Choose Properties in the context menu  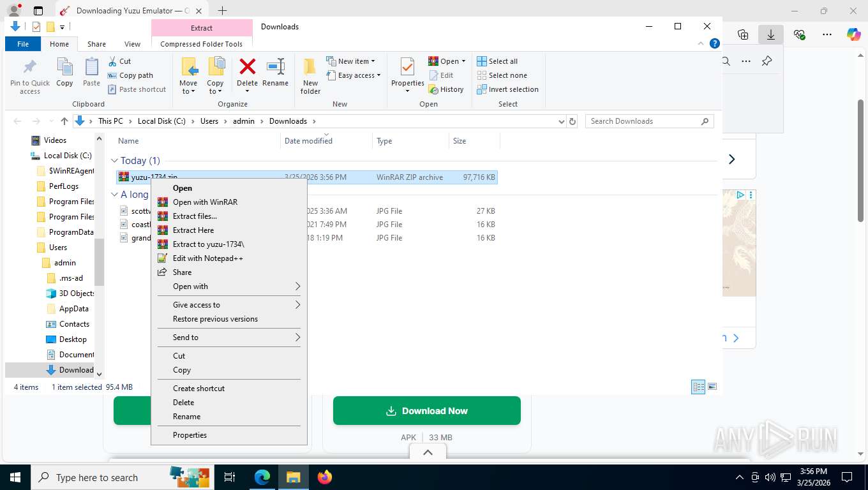click(228, 435)
